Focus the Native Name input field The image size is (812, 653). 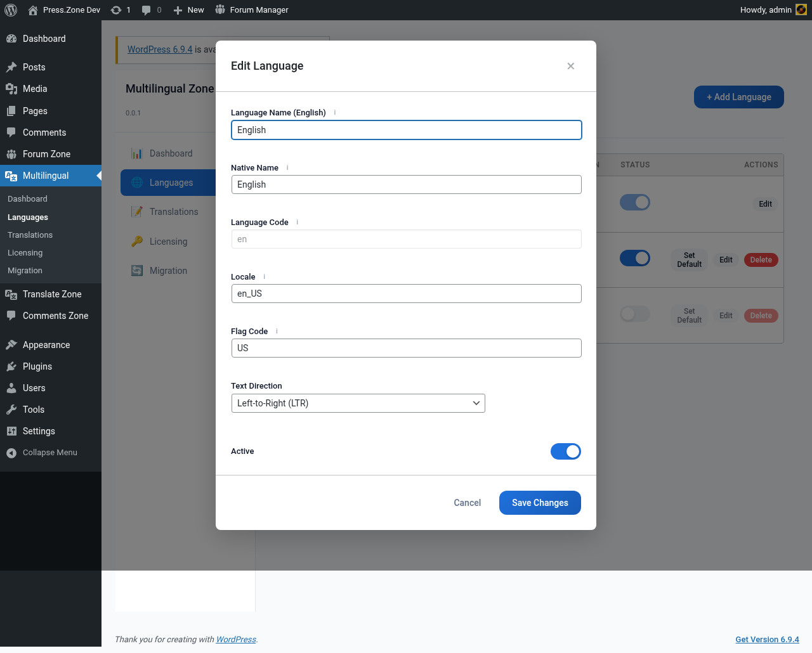click(x=407, y=184)
